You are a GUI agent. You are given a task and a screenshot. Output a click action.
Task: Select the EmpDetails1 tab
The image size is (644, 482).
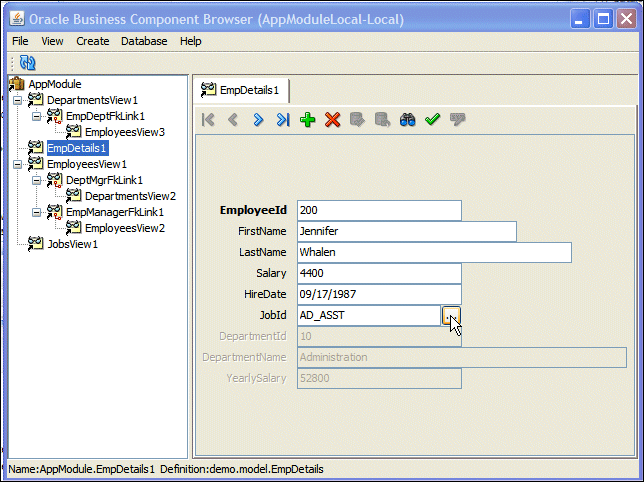point(241,90)
